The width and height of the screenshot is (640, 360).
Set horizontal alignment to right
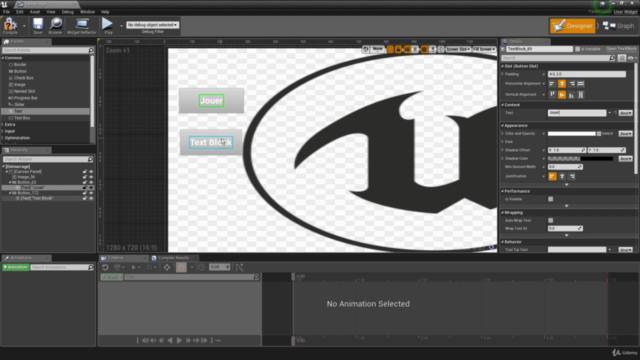tap(571, 84)
